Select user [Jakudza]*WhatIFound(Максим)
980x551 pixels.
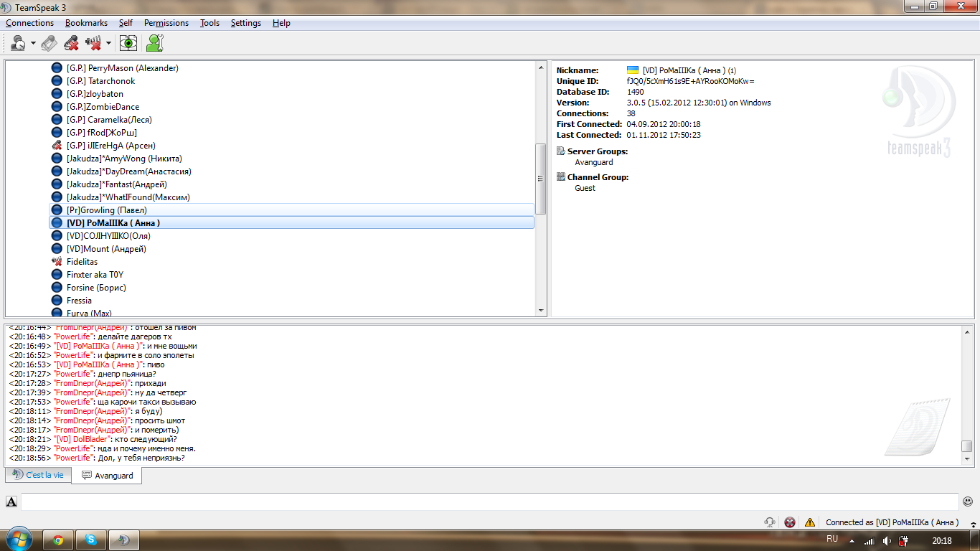tap(128, 197)
